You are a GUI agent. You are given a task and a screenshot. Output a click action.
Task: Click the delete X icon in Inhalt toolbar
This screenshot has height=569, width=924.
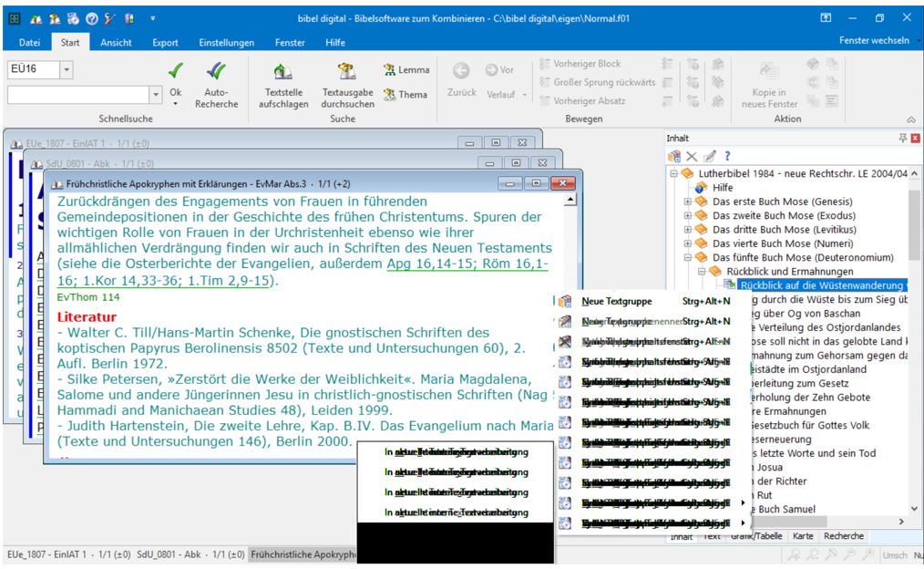pos(692,156)
